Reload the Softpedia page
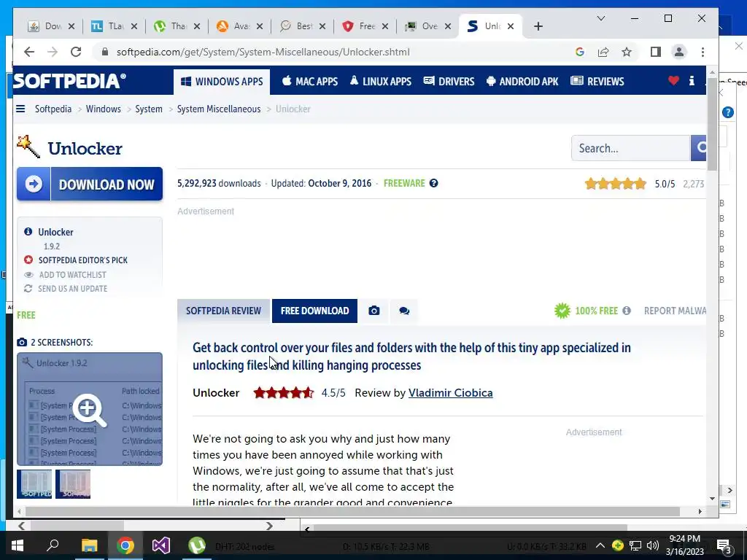The image size is (747, 560). 76,52
